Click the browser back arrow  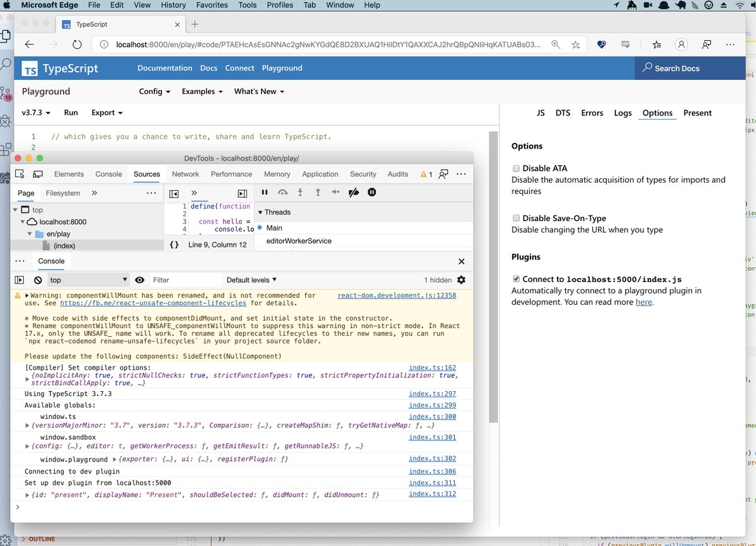pyautogui.click(x=30, y=45)
